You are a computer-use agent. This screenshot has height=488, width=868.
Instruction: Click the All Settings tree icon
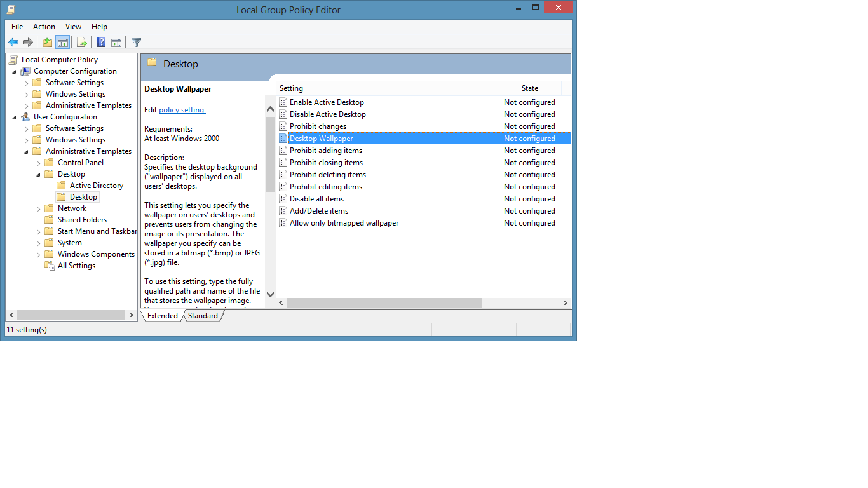[50, 266]
